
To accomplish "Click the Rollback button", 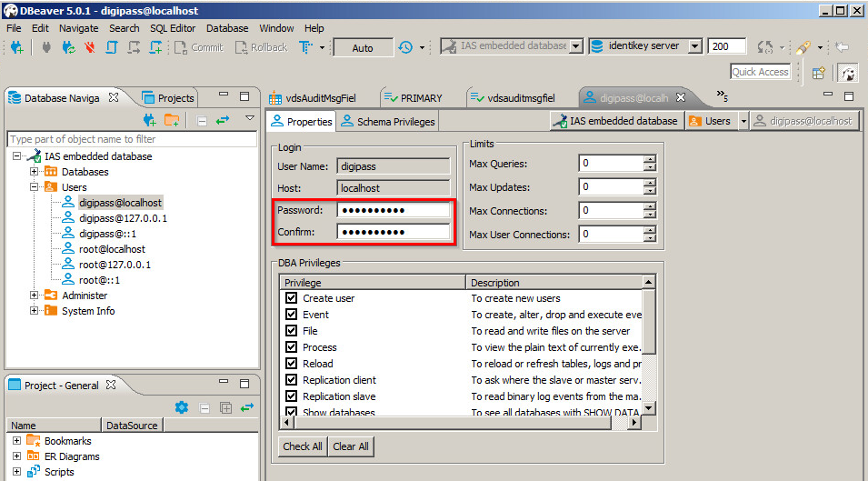I will tap(261, 47).
